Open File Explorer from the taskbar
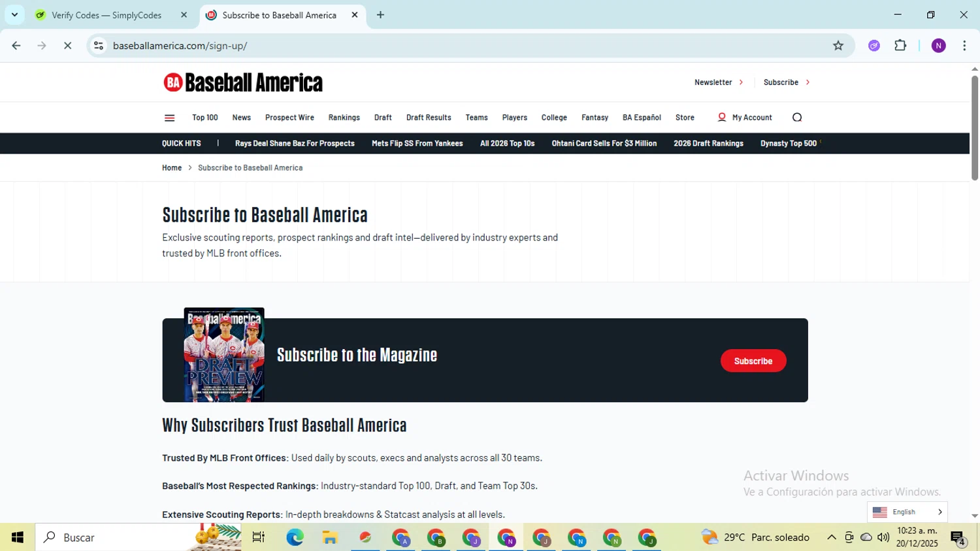 330,537
